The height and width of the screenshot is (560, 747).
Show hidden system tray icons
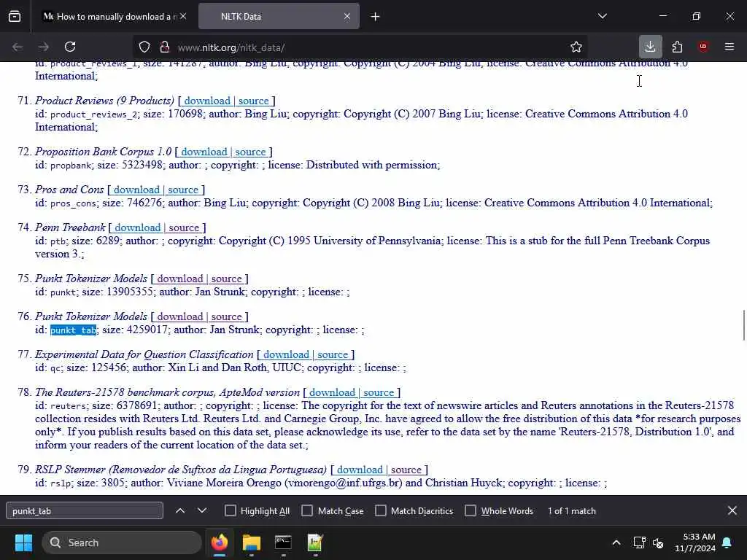616,542
